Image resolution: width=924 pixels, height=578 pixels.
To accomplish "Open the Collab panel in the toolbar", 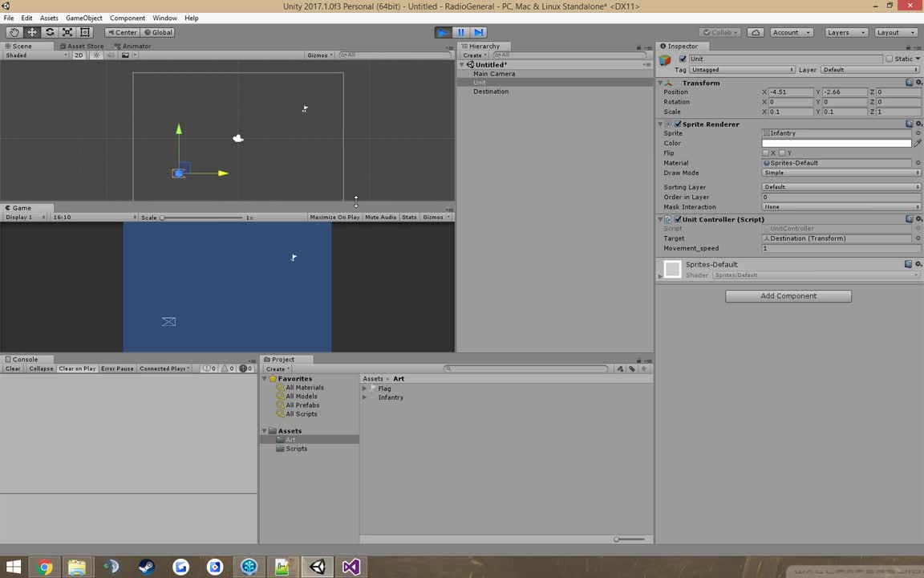I will point(720,32).
